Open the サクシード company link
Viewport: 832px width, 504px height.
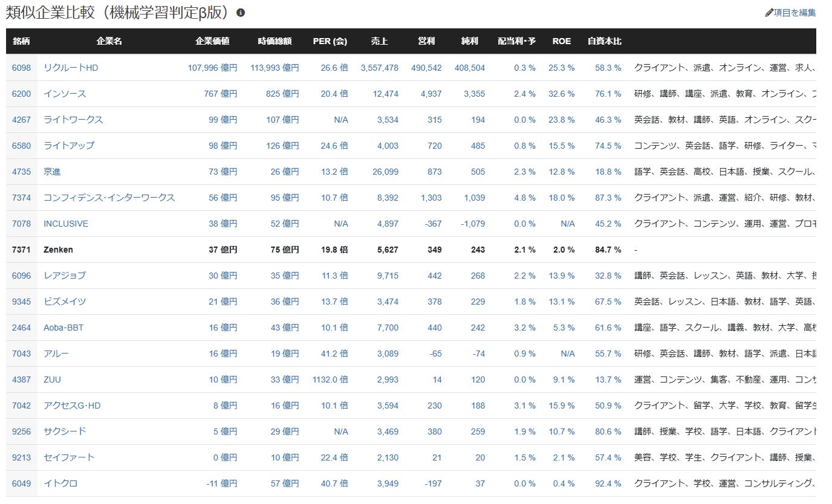[x=65, y=431]
